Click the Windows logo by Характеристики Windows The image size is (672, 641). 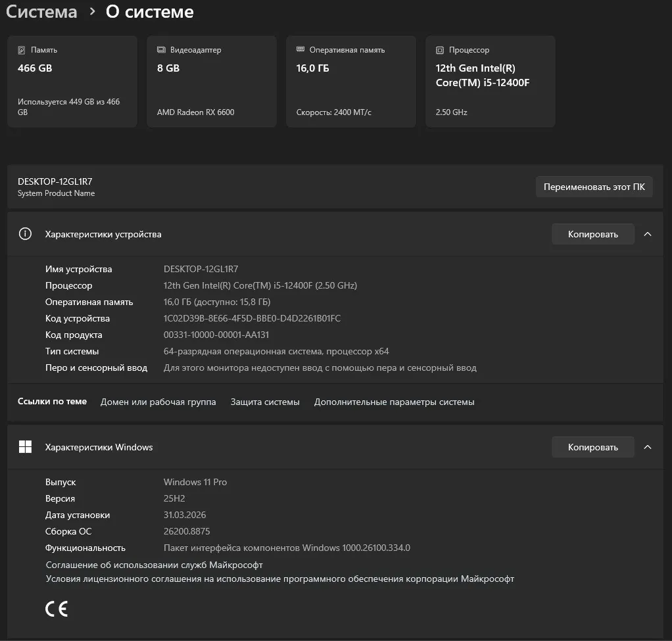(x=25, y=447)
